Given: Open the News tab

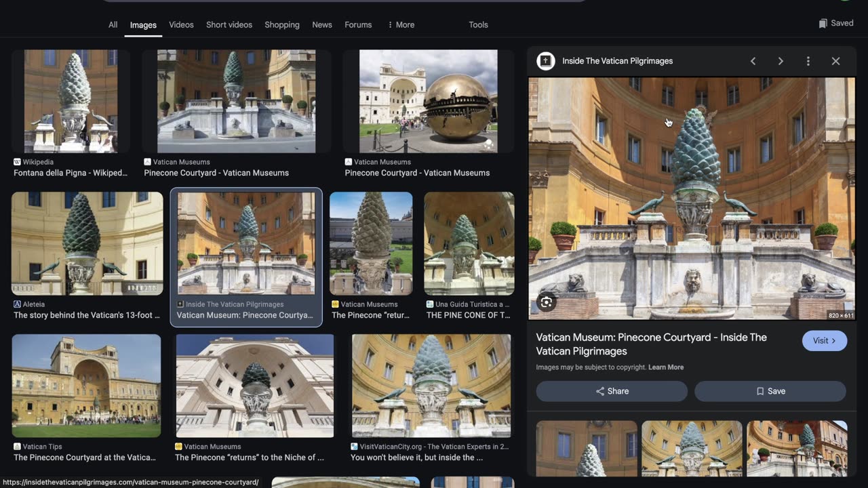Looking at the screenshot, I should [322, 24].
